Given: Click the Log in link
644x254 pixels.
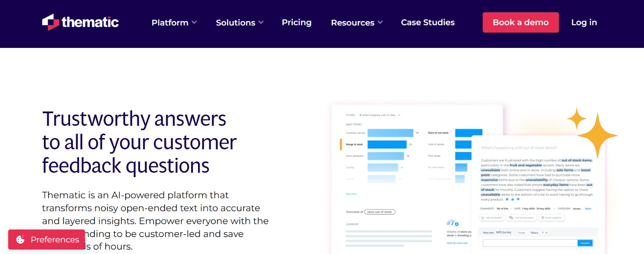Looking at the screenshot, I should tap(584, 23).
